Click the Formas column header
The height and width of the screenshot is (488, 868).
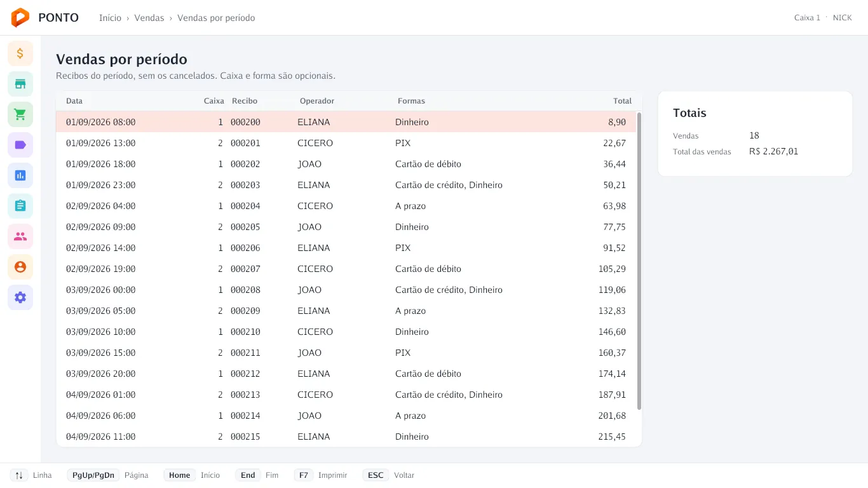411,101
